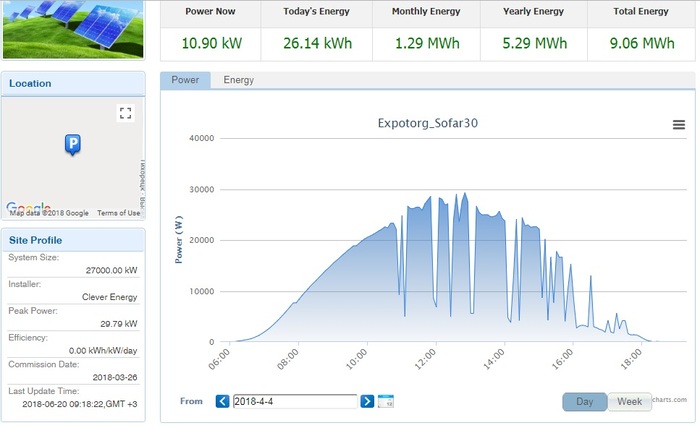This screenshot has width=700, height=428.
Task: Go to previous date with left arrow
Action: pos(222,401)
